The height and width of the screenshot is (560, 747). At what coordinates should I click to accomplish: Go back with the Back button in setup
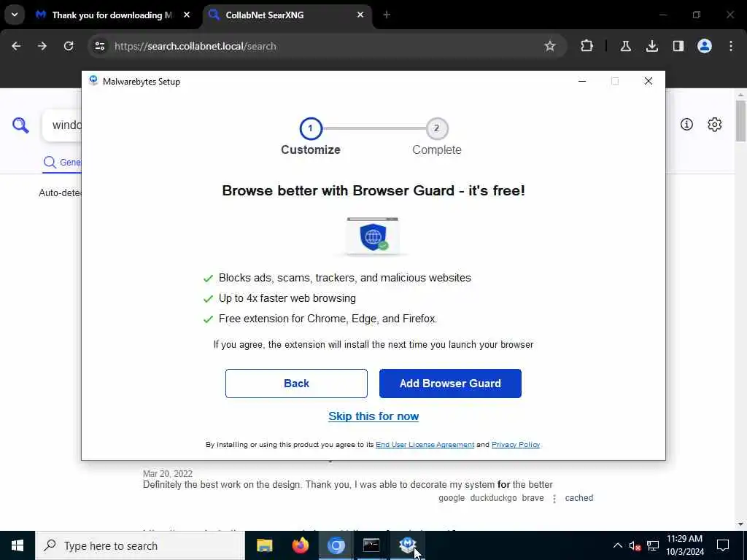[296, 384]
